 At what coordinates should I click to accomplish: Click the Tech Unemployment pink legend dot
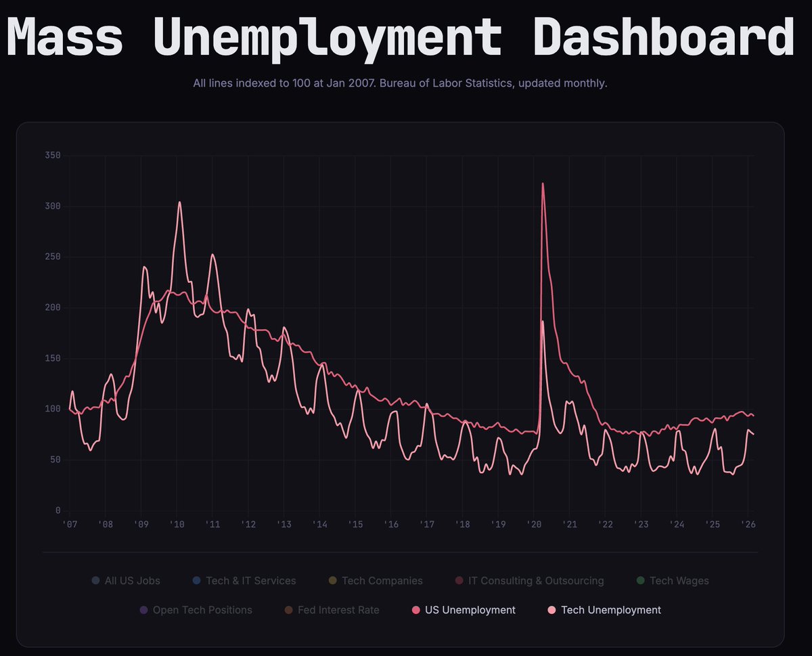click(551, 610)
